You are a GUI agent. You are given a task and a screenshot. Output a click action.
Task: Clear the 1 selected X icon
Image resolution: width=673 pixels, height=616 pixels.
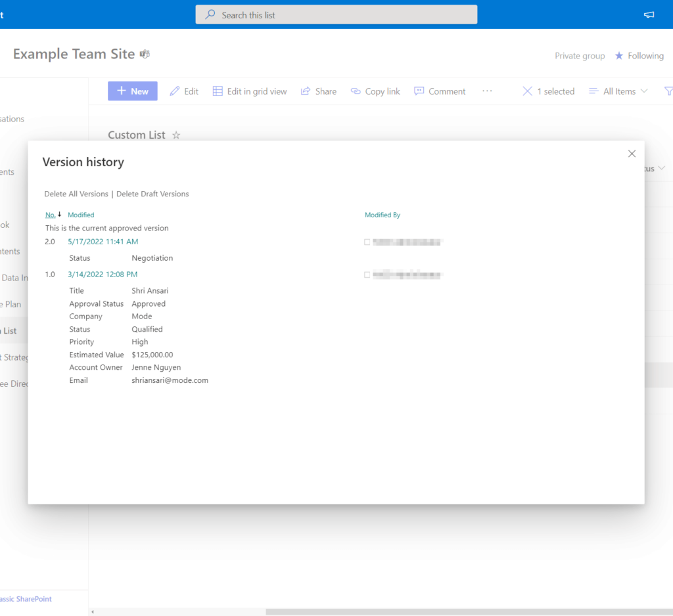(528, 91)
